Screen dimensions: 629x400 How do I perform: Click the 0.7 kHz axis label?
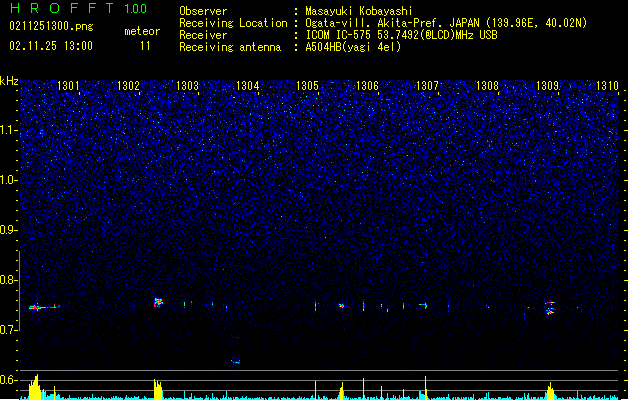(x=8, y=330)
